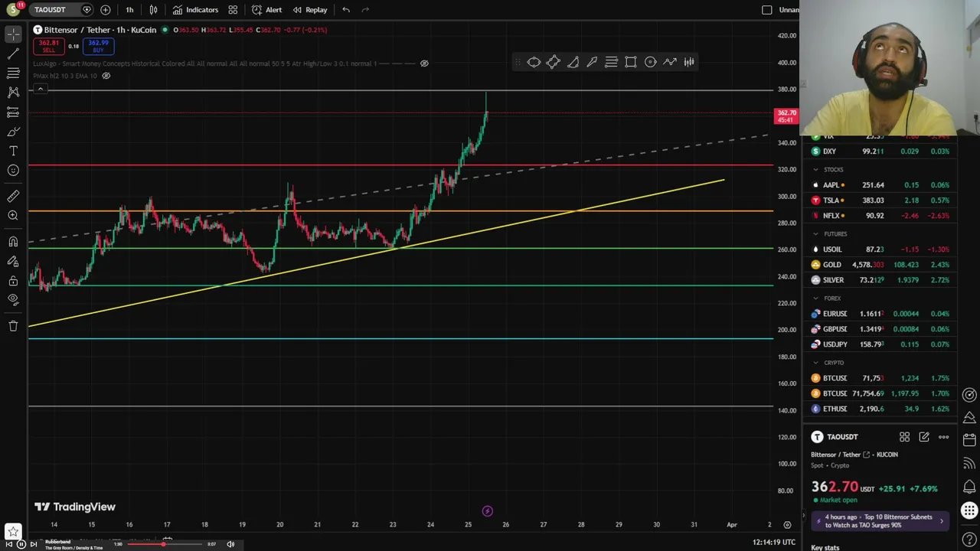Open indicator templates grid

click(x=233, y=10)
